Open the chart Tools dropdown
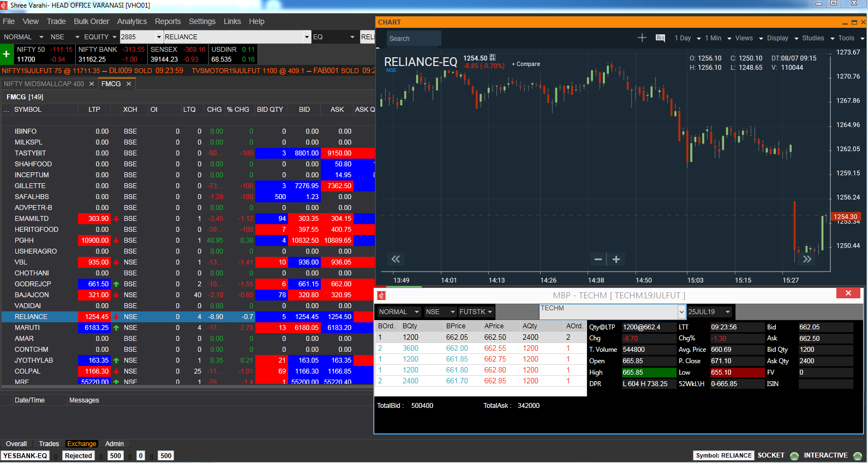 click(x=851, y=38)
